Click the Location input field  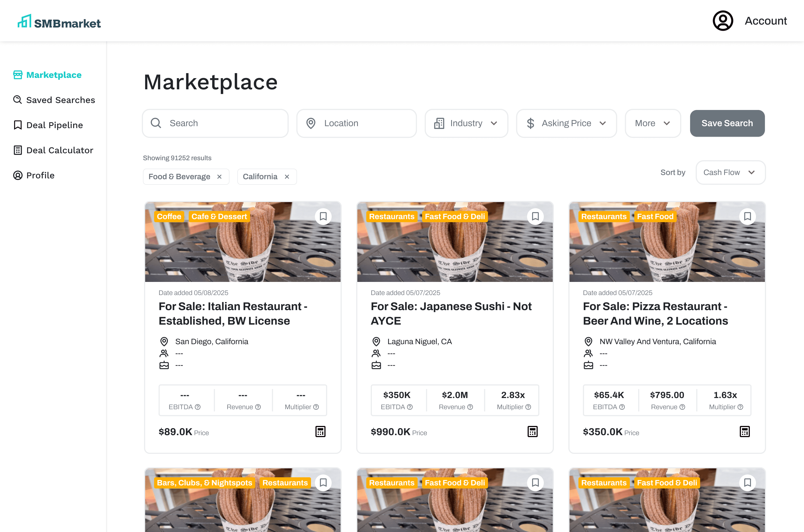356,123
